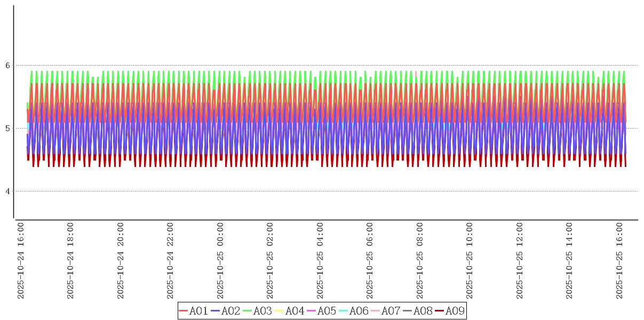The image size is (644, 320).
Task: Toggle A03 series legend label
Action: click(263, 311)
